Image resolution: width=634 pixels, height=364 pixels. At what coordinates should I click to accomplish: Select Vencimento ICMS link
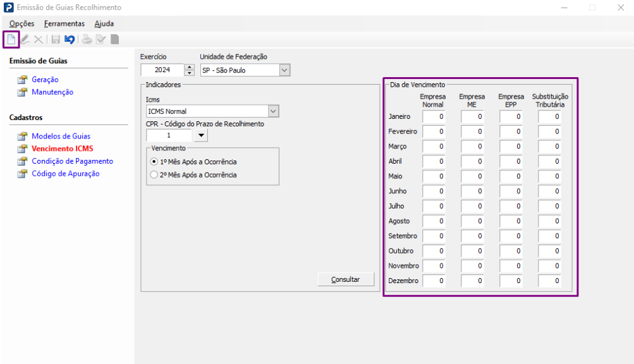(63, 149)
